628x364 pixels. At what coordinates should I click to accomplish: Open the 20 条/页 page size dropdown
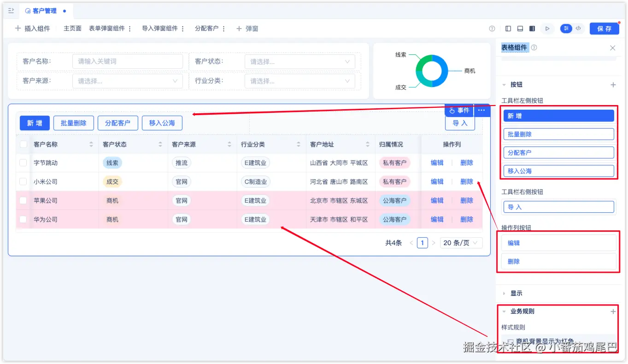(x=461, y=243)
